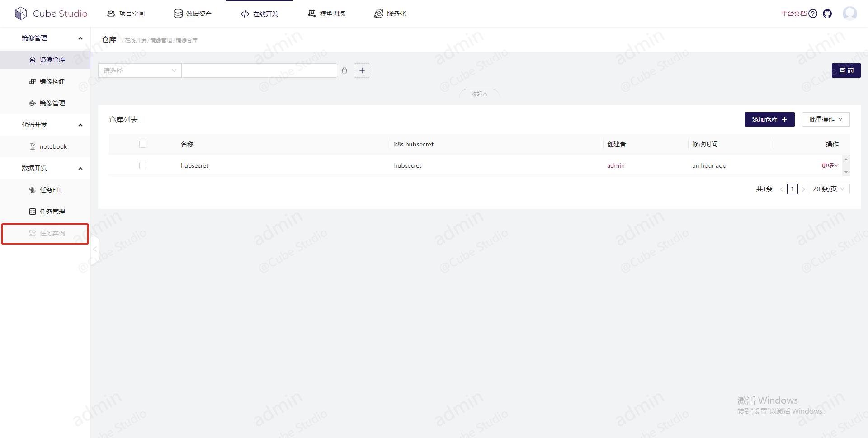This screenshot has width=868, height=438.
Task: Click the admin creator link
Action: [x=616, y=165]
